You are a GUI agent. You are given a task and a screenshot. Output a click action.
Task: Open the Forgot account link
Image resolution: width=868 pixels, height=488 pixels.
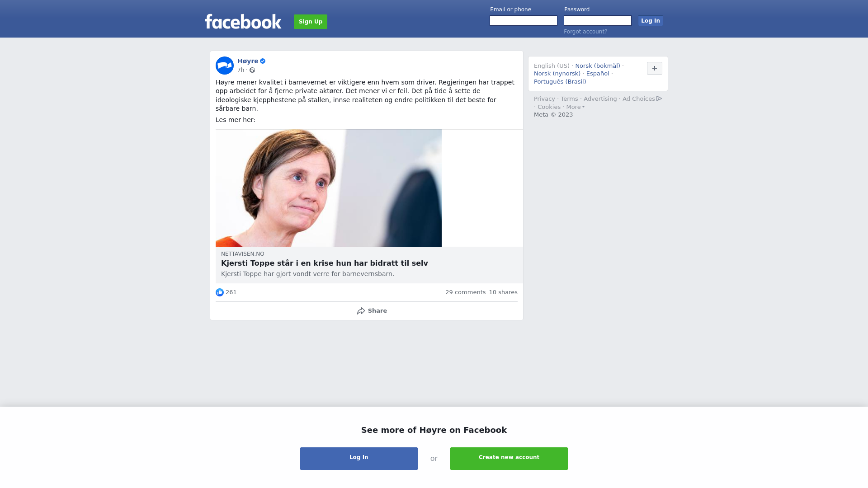[x=585, y=32]
